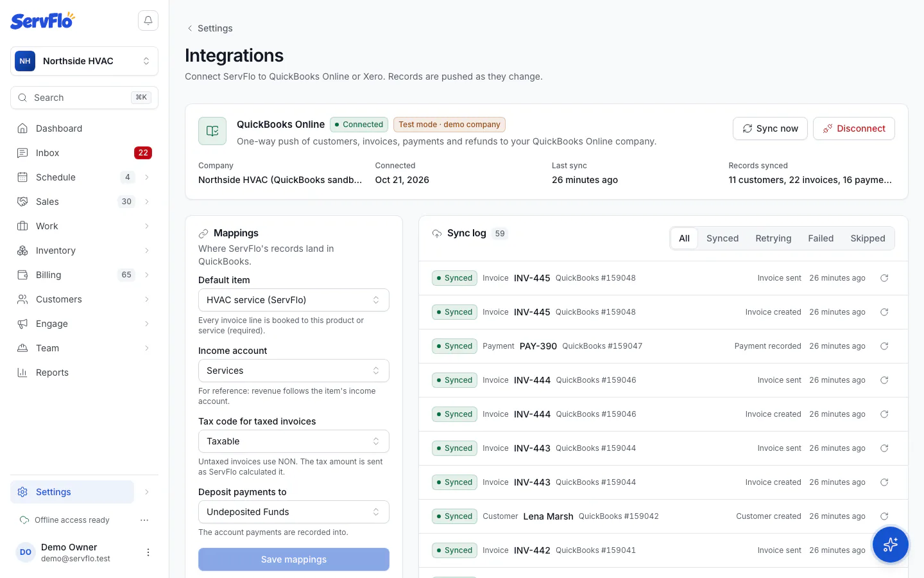Open Tax code for taxed invoices dropdown
This screenshot has height=578, width=924.
coord(294,441)
